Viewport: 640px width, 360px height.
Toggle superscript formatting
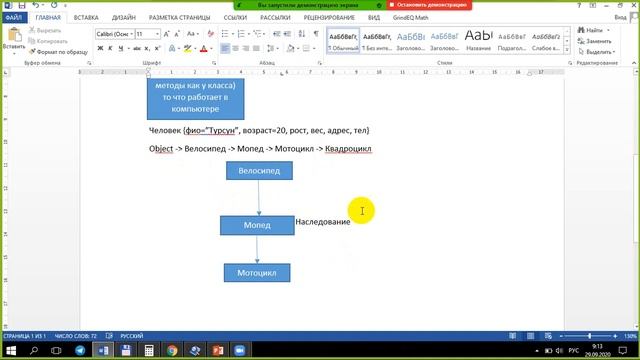[x=158, y=49]
